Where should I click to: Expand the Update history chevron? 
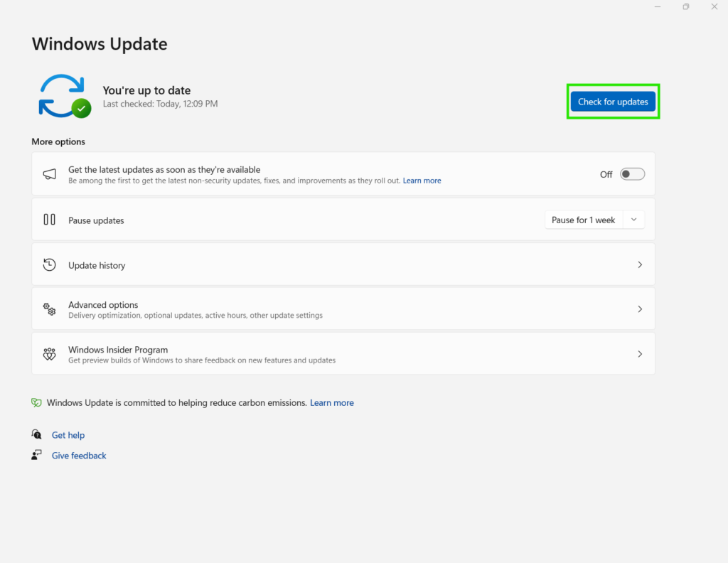640,264
